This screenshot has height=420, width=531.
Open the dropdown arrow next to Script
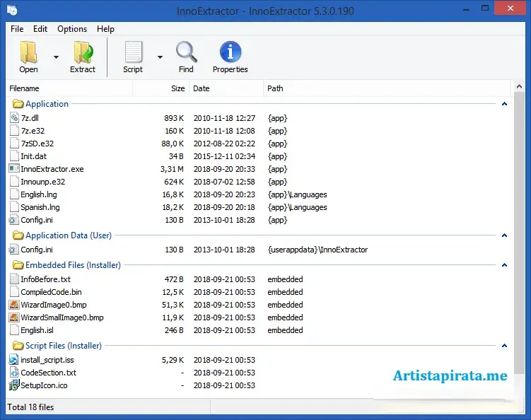(x=160, y=57)
